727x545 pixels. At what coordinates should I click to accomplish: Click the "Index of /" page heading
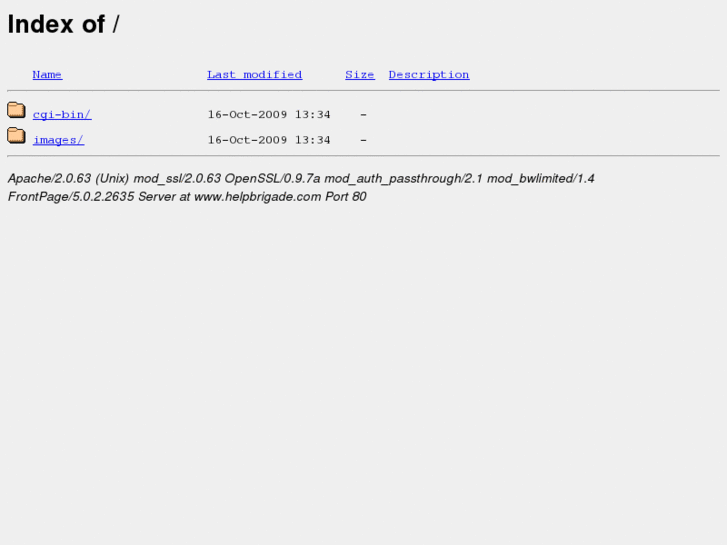point(64,24)
